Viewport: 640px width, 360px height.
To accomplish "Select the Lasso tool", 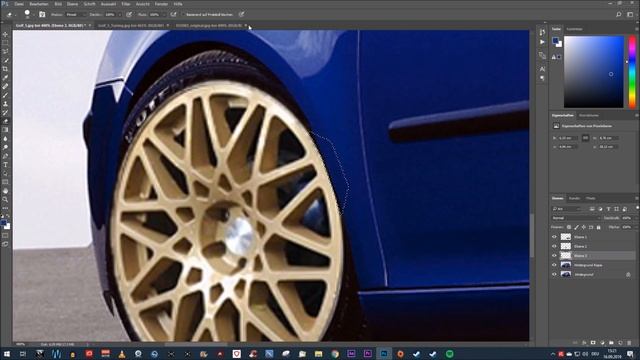I will click(5, 51).
